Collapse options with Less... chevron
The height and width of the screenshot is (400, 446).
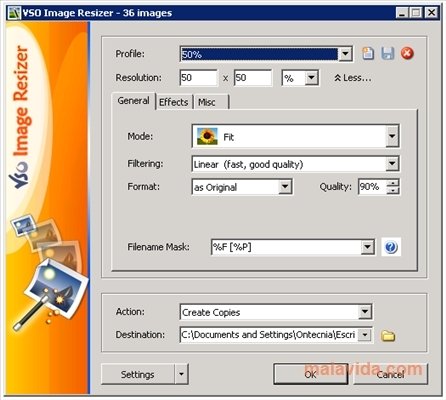[353, 78]
